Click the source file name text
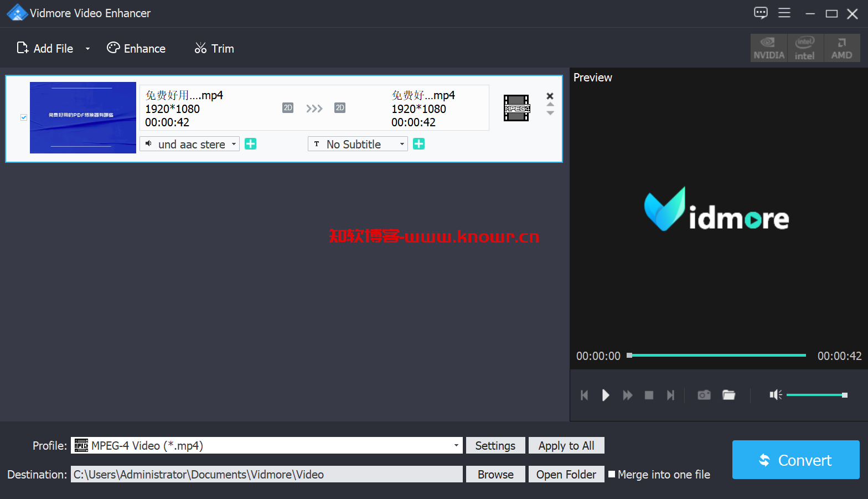Screen dimensions: 868x499 tap(184, 95)
